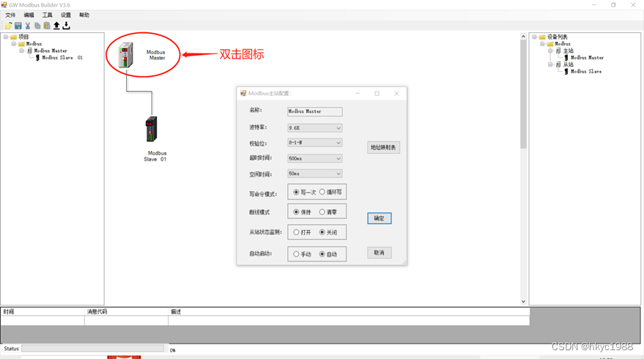Open the 空闲时间 idle time 50ms dropdown
The height and width of the screenshot is (359, 644).
314,174
